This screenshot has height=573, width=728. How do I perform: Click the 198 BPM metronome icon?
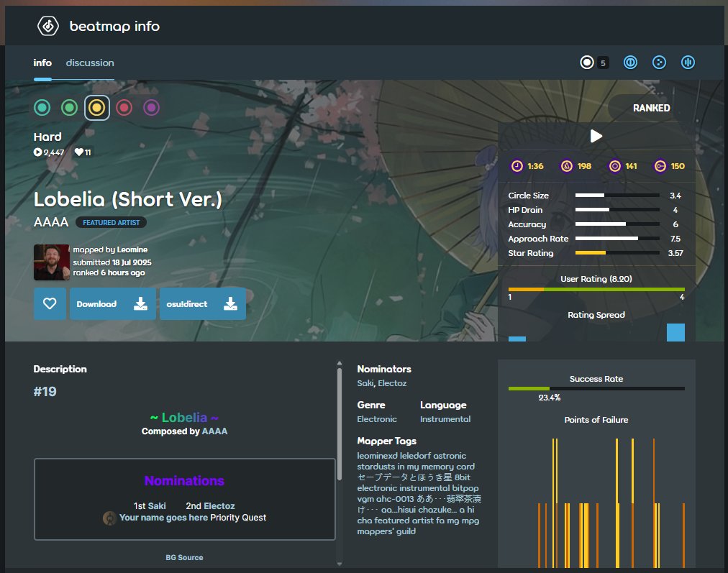pyautogui.click(x=566, y=166)
